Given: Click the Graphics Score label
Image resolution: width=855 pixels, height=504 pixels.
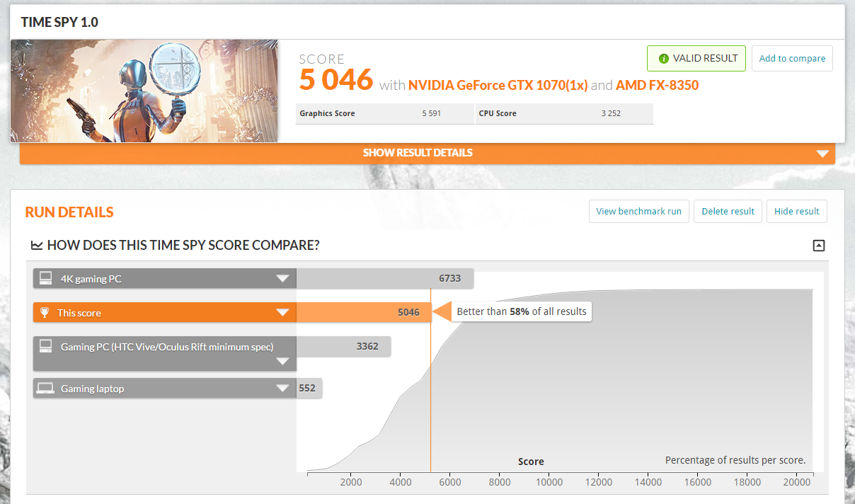Looking at the screenshot, I should click(x=327, y=113).
